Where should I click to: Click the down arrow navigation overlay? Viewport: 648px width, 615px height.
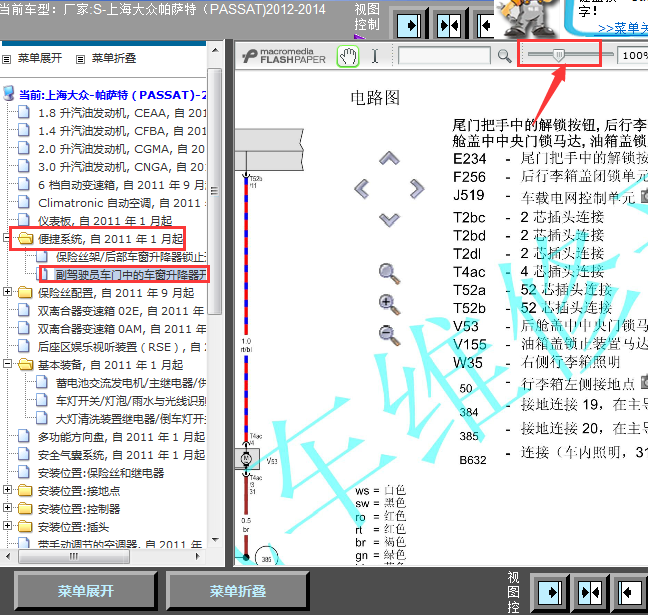389,220
